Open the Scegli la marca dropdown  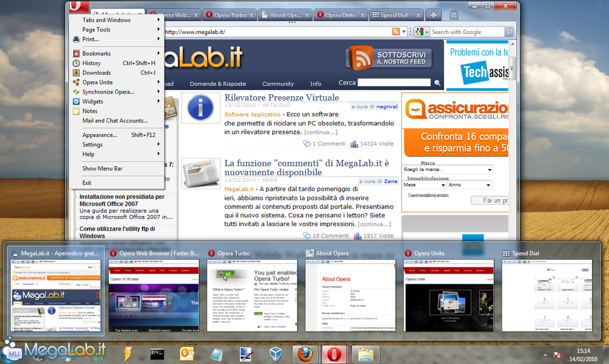pyautogui.click(x=448, y=170)
